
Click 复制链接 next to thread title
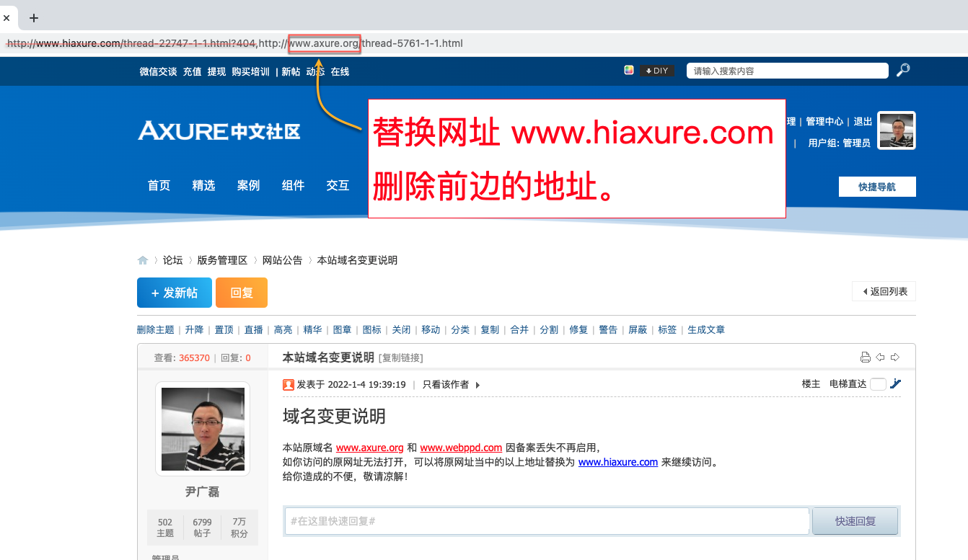click(x=400, y=357)
